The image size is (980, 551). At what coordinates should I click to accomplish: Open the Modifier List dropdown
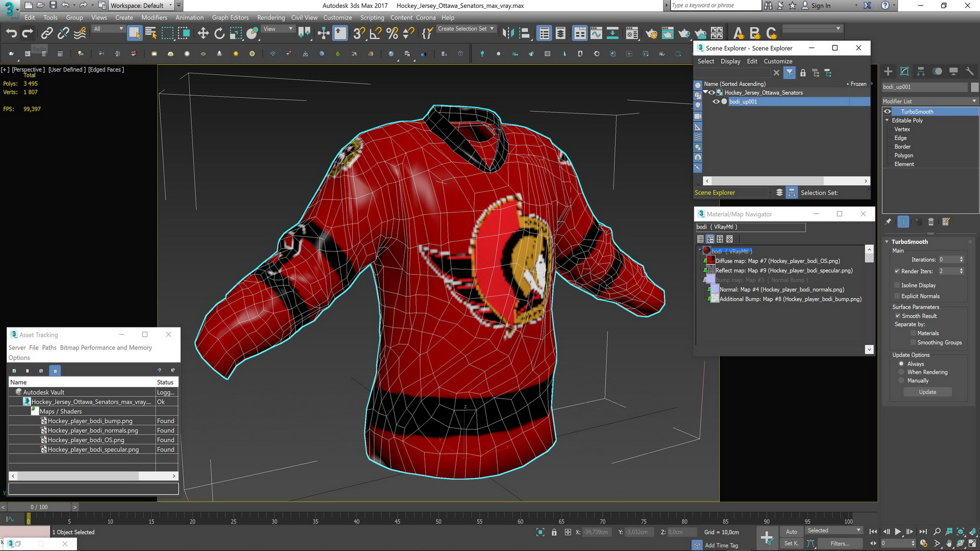[x=930, y=101]
